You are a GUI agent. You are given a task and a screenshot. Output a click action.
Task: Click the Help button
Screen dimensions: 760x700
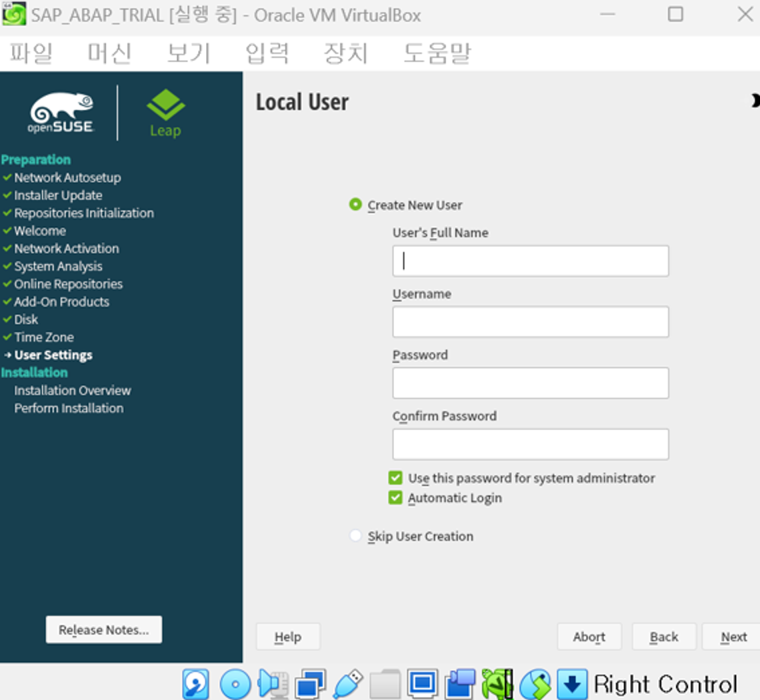[x=288, y=637]
